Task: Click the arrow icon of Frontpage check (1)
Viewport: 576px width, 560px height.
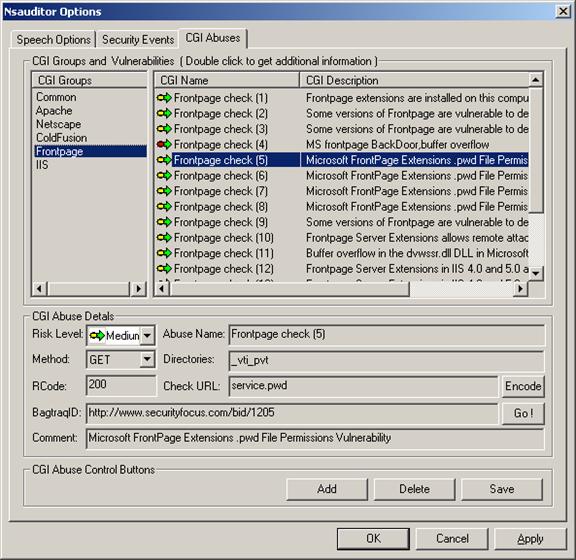Action: [x=164, y=98]
